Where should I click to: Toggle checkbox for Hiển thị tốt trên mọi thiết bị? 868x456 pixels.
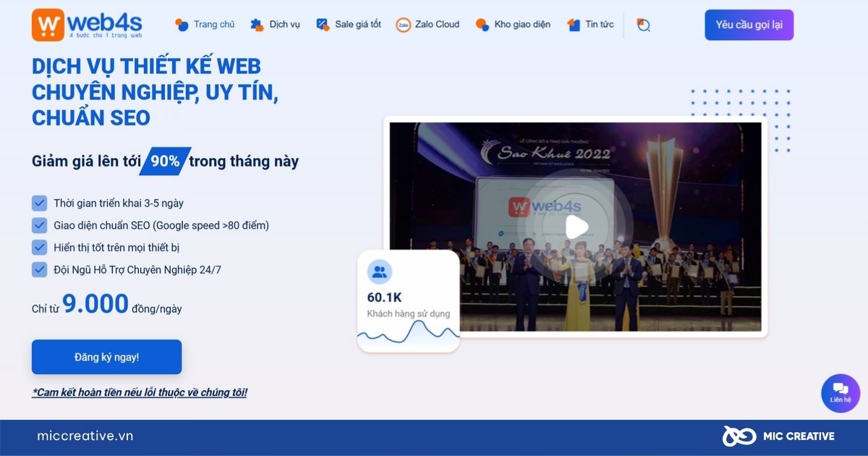coord(39,248)
